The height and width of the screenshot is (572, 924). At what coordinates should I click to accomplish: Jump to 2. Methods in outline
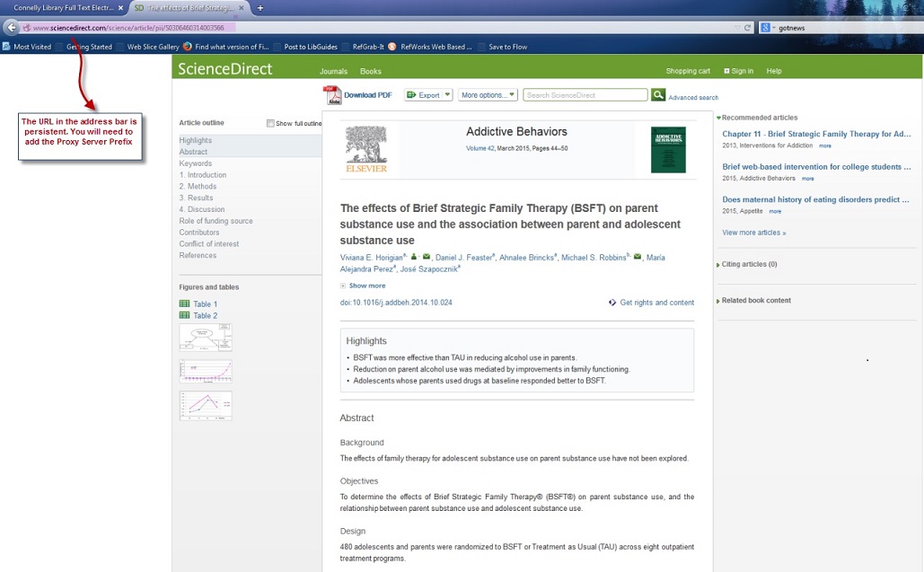(198, 186)
